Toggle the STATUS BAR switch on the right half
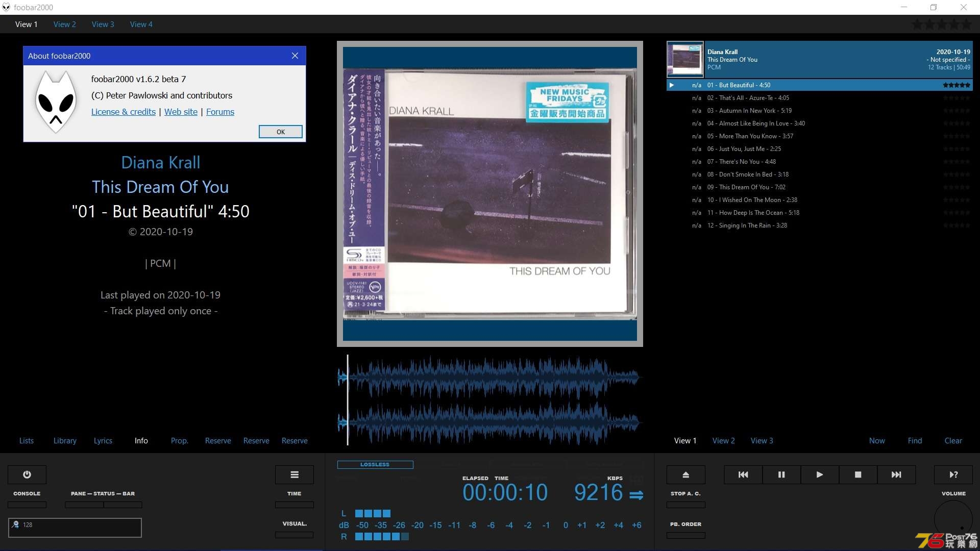The height and width of the screenshot is (551, 980). (x=123, y=505)
